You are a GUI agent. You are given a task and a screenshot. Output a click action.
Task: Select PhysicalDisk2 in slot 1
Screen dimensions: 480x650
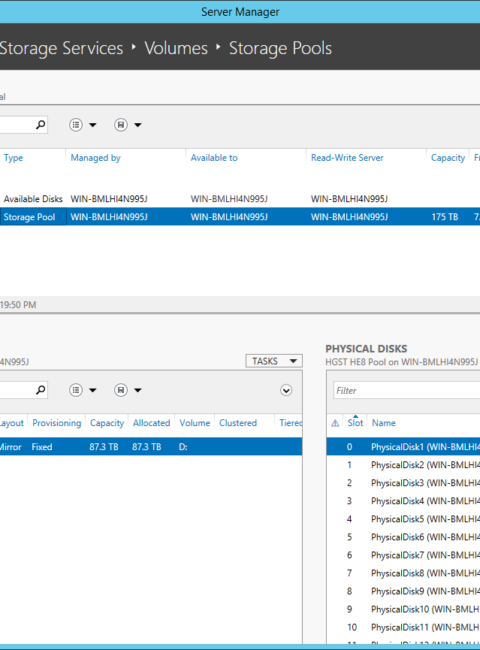[403, 465]
